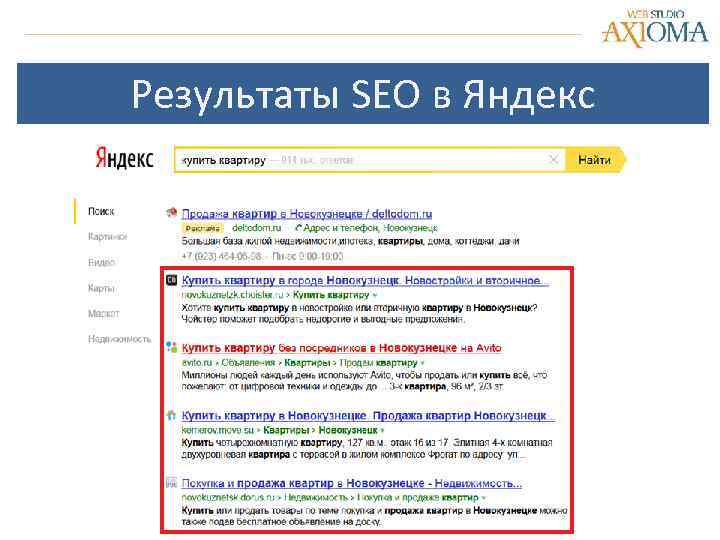Open the Avito Купить квартиру без посредников link
This screenshot has height=540, width=720.
pos(341,348)
